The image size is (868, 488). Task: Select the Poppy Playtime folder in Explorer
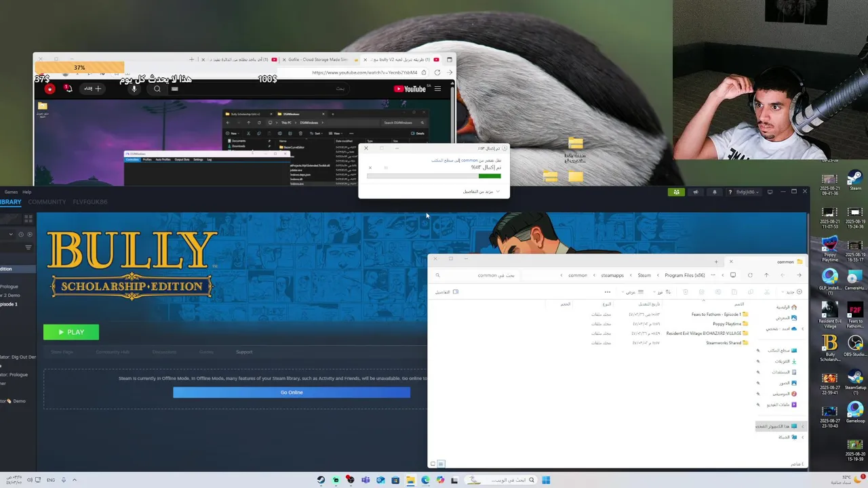pyautogui.click(x=730, y=324)
